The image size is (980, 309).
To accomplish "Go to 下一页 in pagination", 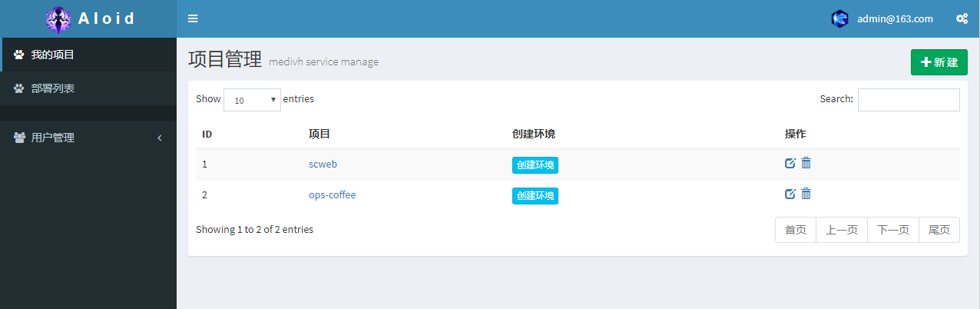I will [x=892, y=230].
